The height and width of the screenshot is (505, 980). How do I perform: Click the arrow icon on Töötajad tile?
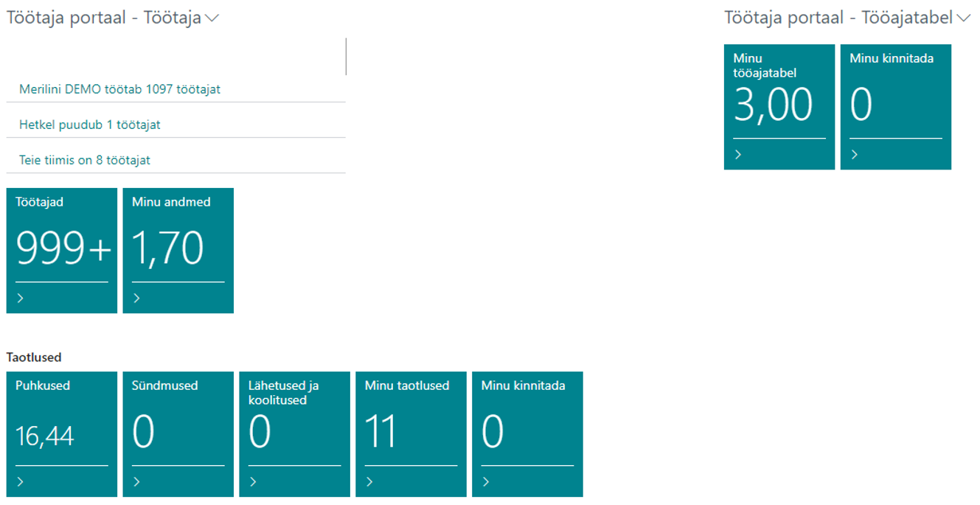[x=21, y=299]
